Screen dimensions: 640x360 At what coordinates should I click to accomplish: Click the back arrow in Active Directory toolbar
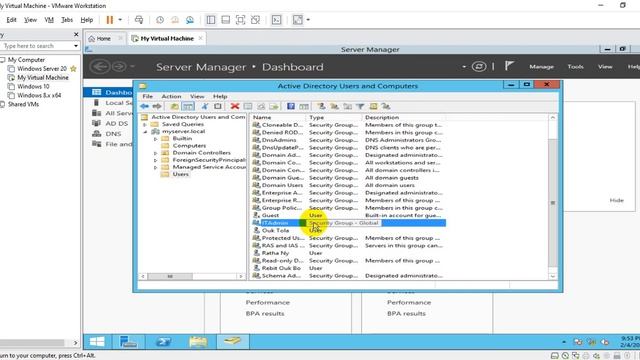coord(144,106)
